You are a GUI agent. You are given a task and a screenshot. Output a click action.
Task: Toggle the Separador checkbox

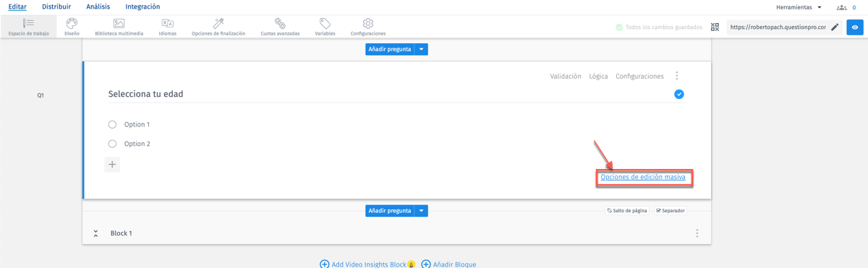click(671, 211)
